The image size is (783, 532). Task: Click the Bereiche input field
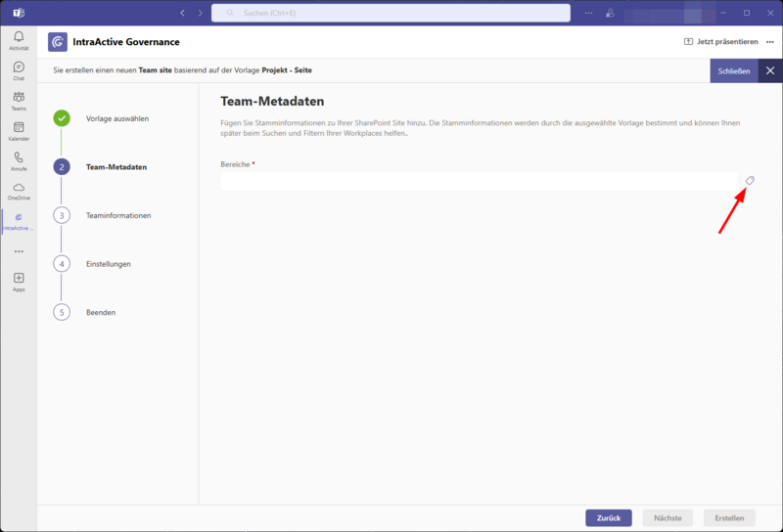(478, 181)
